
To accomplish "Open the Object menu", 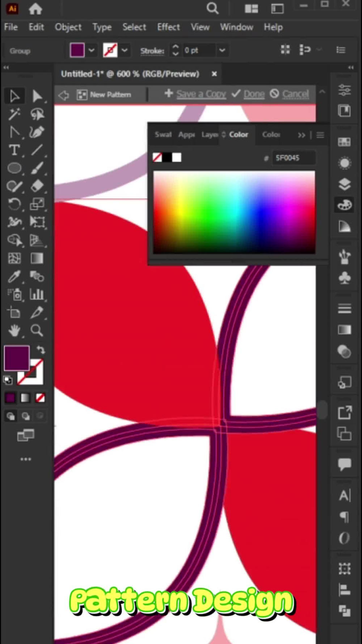I will point(68,27).
